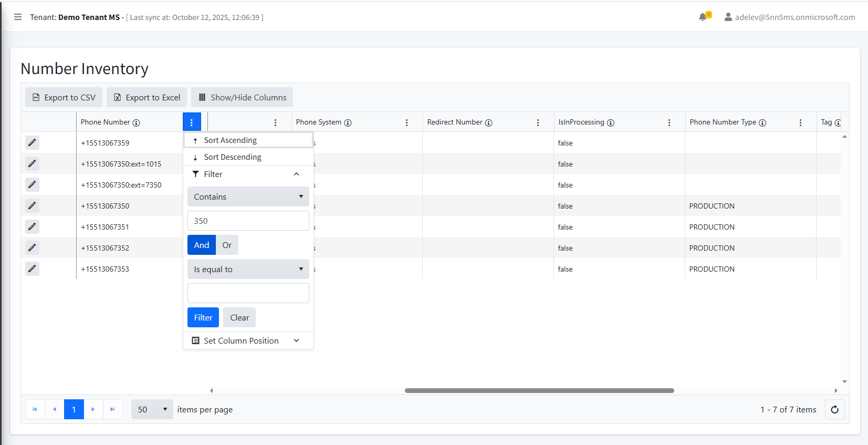Change the items per page dropdown
868x445 pixels.
152,409
